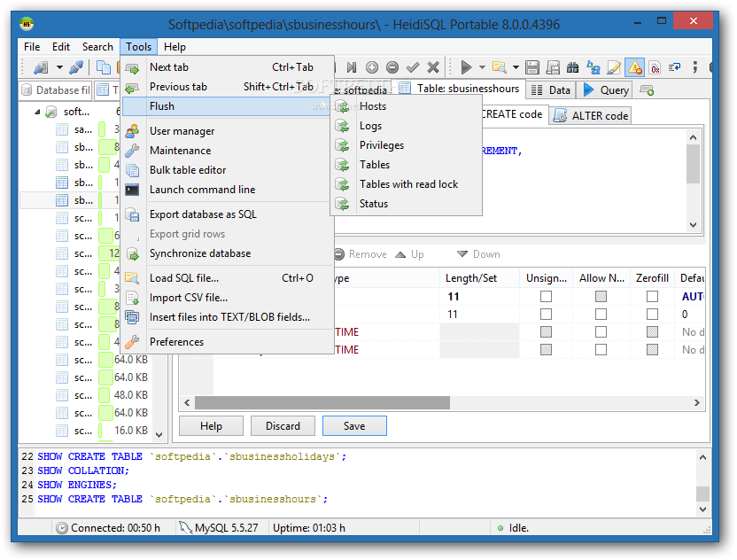The height and width of the screenshot is (560, 737).
Task: Click the columns grid right scroll arrow
Action: click(696, 402)
